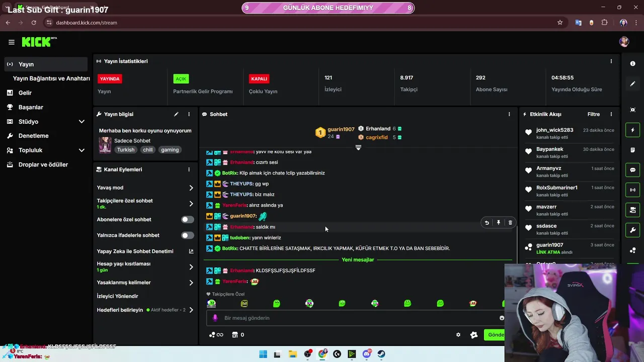Pin the hovered chat message
The image size is (644, 362).
499,223
